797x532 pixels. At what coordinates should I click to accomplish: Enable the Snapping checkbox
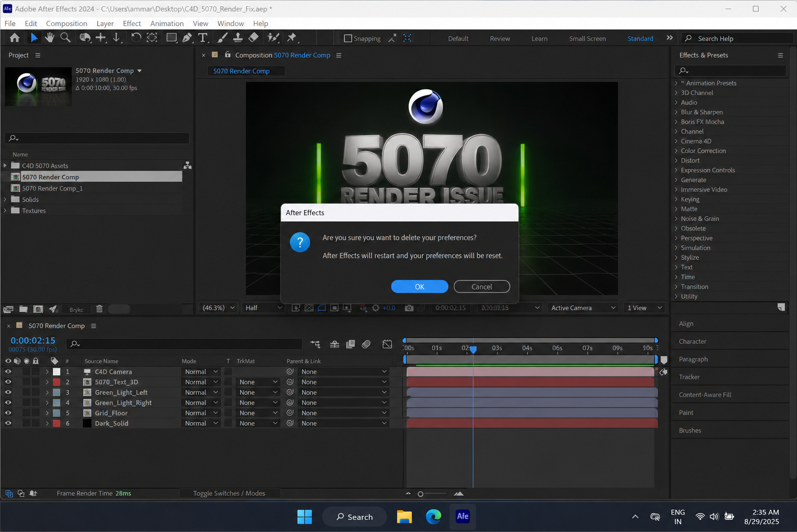(x=348, y=38)
